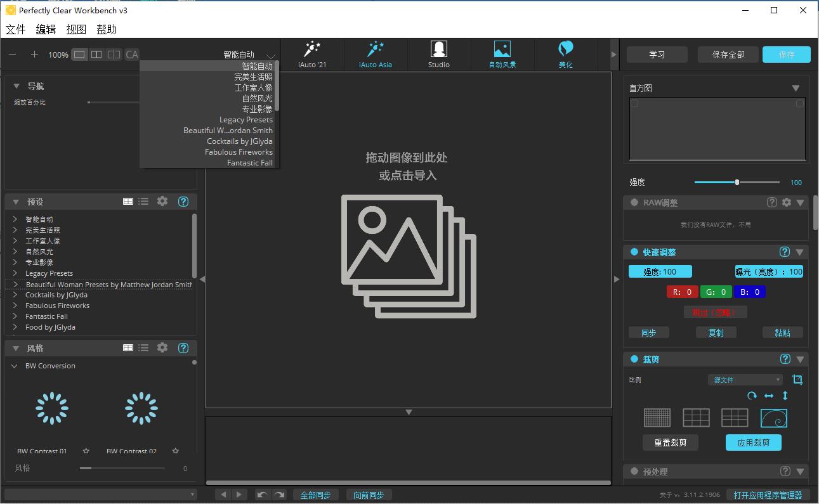819x504 pixels.
Task: Expand Cocktails by JGlyda preset group
Action: click(15, 295)
